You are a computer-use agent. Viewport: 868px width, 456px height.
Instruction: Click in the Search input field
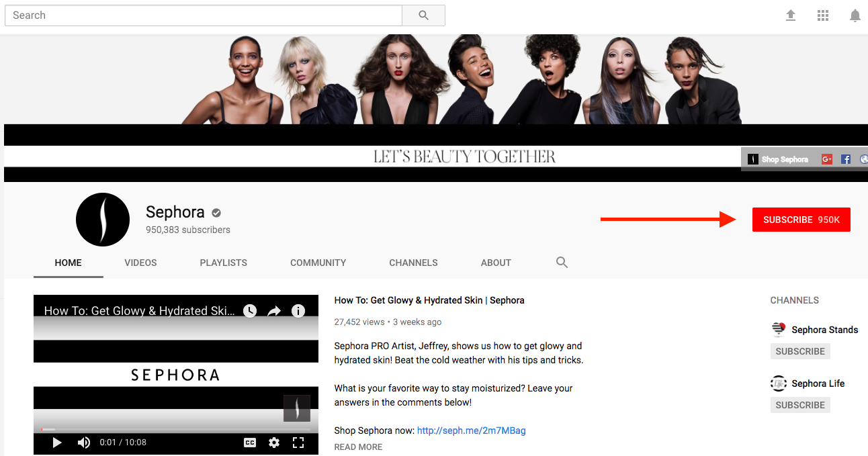204,15
